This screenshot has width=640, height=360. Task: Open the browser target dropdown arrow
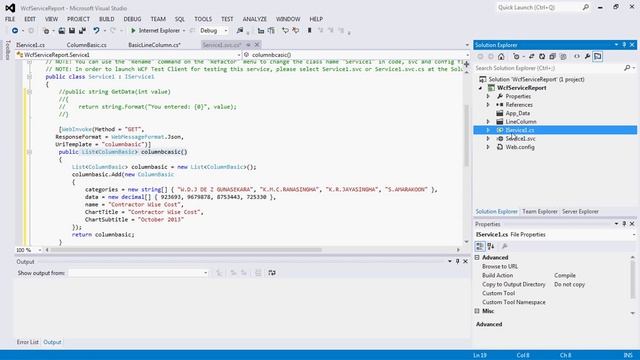coord(184,31)
